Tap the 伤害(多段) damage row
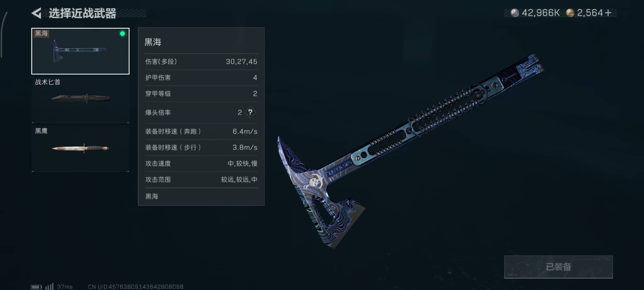 click(x=201, y=62)
